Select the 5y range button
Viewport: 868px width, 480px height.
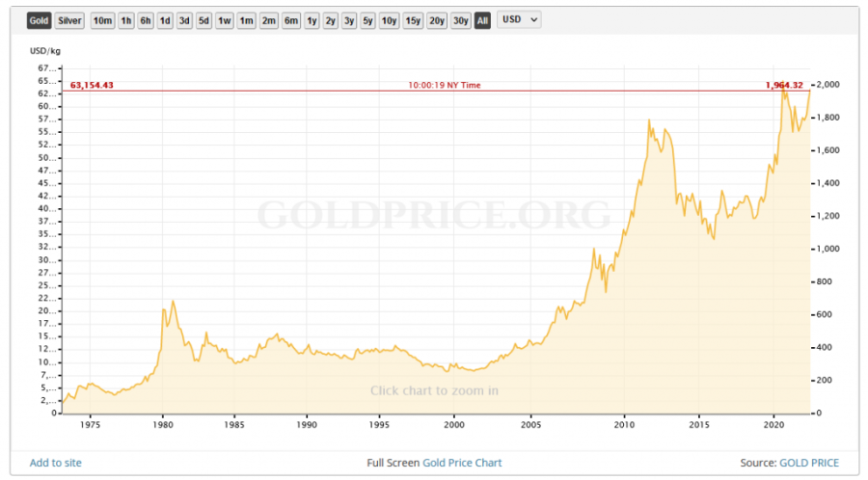pos(367,20)
